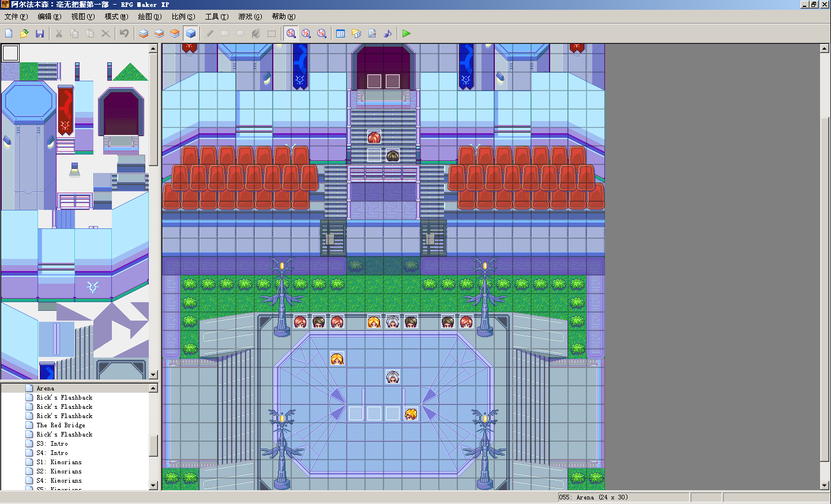
Task: Open the 比例 (Scale) menu
Action: 183,17
